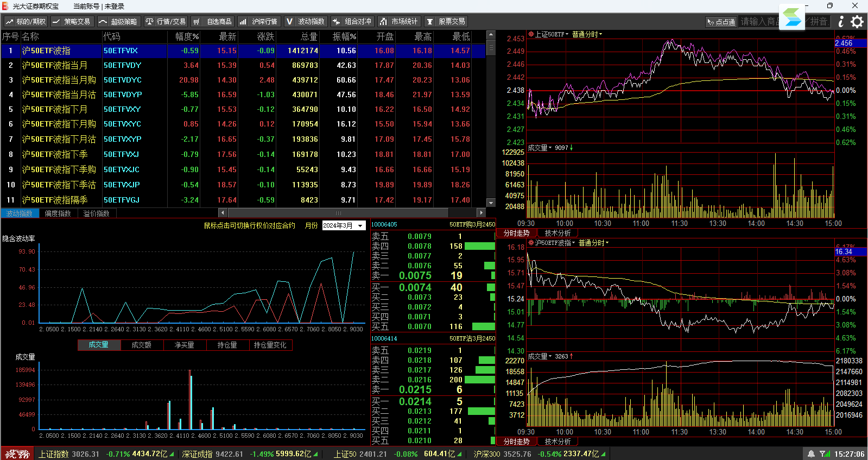Switch to the 溢价指数 tab
868x460 pixels.
pyautogui.click(x=97, y=213)
